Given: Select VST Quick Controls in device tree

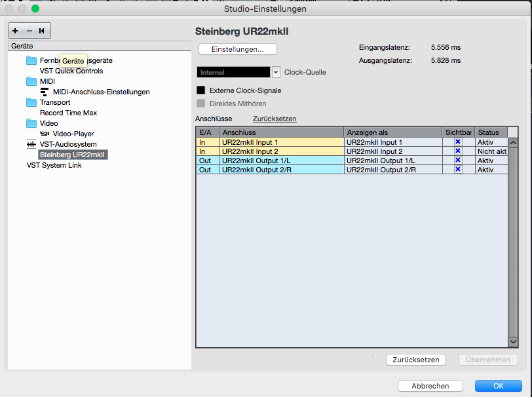Looking at the screenshot, I should (71, 71).
